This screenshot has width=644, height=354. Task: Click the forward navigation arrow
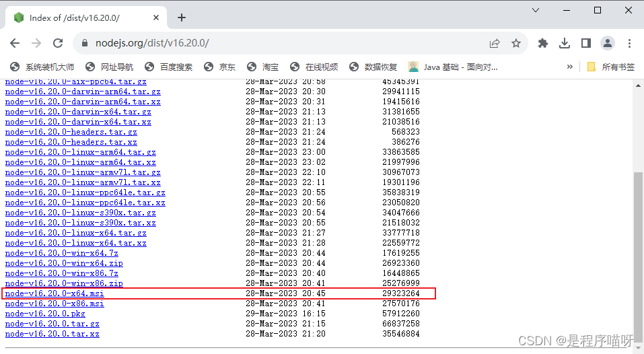point(36,43)
